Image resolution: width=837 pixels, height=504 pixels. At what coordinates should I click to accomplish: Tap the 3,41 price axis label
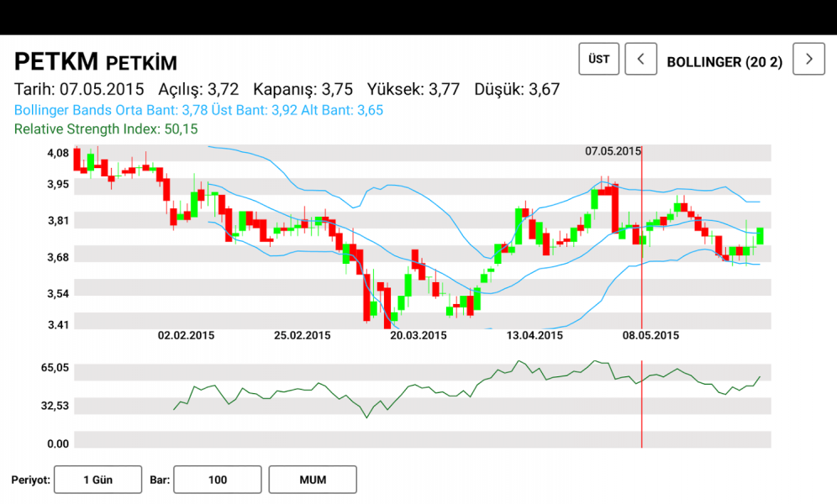pyautogui.click(x=58, y=325)
